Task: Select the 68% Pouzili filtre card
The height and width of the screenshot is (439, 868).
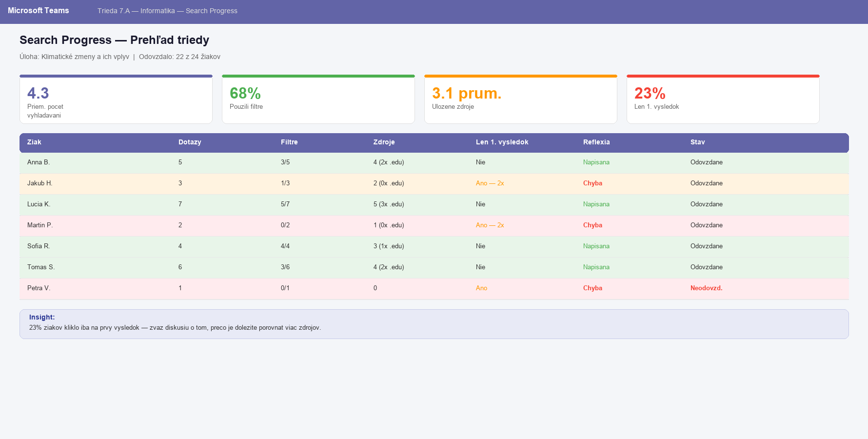Action: point(318,100)
